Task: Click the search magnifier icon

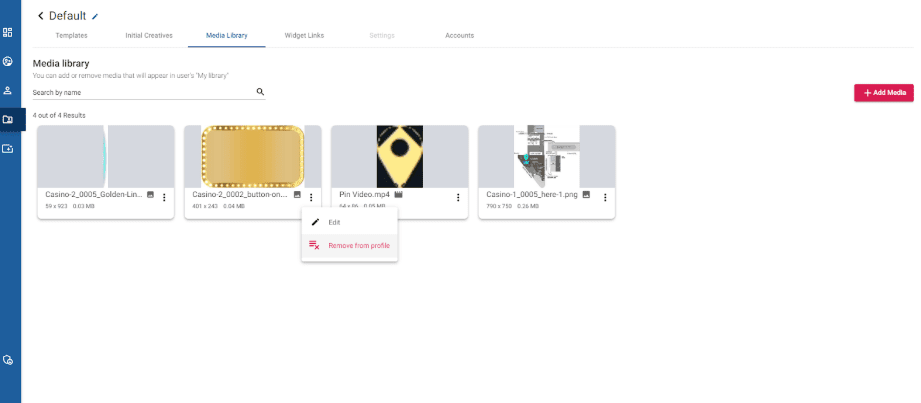Action: pyautogui.click(x=260, y=92)
